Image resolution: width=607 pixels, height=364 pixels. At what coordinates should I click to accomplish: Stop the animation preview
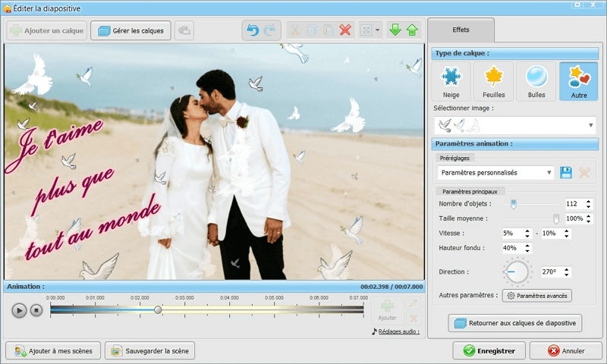pos(36,310)
